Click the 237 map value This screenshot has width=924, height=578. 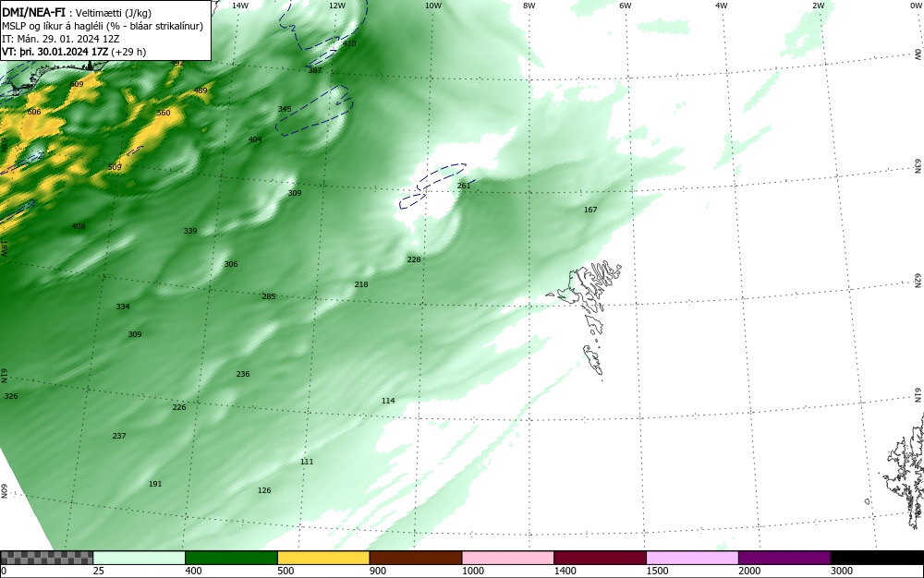coord(119,436)
